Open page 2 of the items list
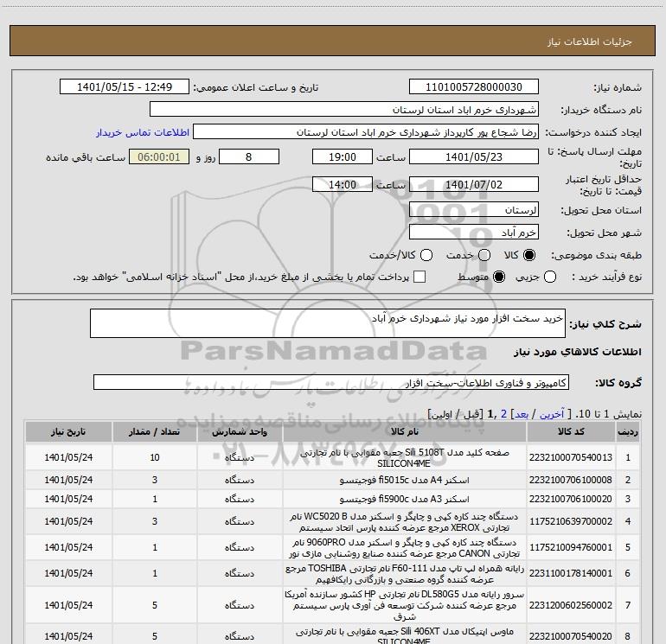Screen dimensions: 666x644 tap(503, 414)
